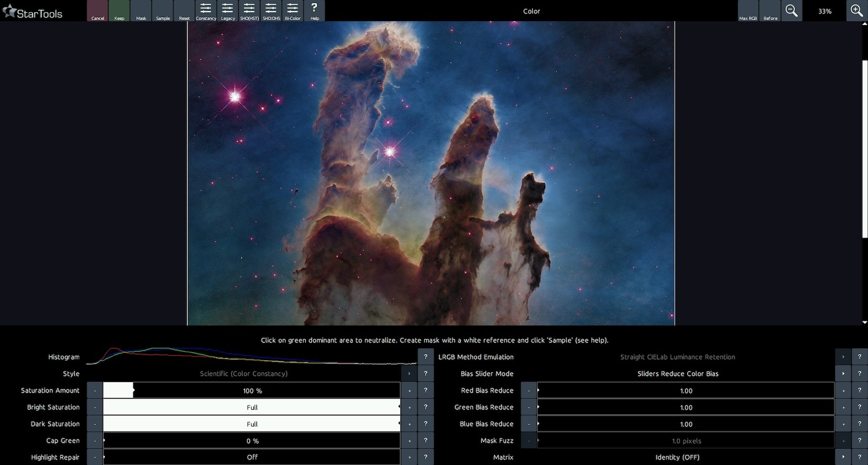Zoom in on the image
The image size is (868, 465).
click(857, 10)
